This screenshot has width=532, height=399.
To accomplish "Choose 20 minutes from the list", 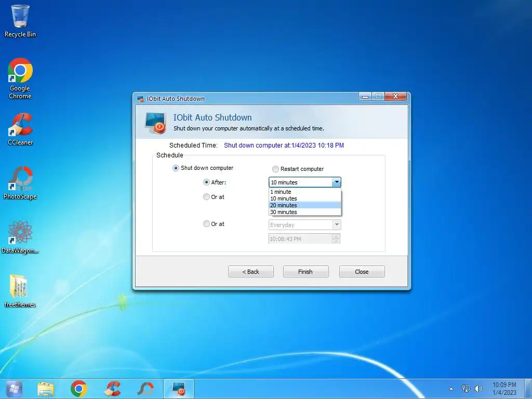I will (305, 205).
